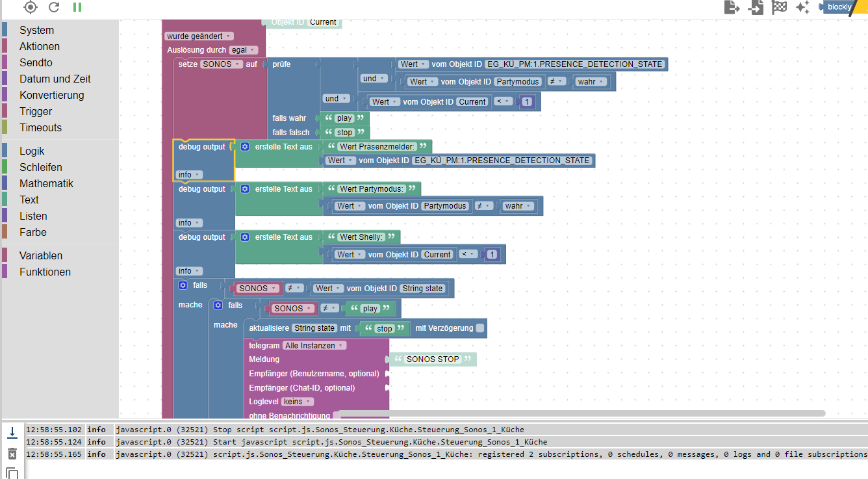This screenshot has height=479, width=868.
Task: Open 'info' level dropdown of third debug output
Action: (190, 271)
